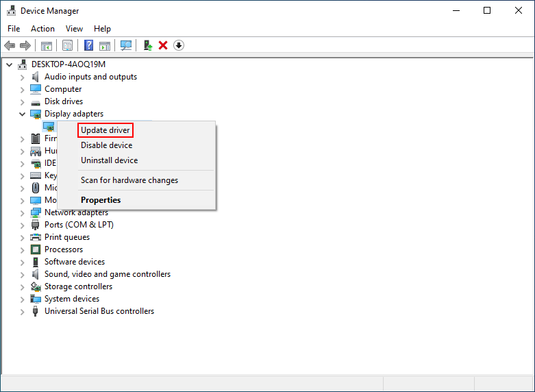Viewport: 535px width, 392px height.
Task: Select the Disk drives label
Action: pyautogui.click(x=64, y=101)
